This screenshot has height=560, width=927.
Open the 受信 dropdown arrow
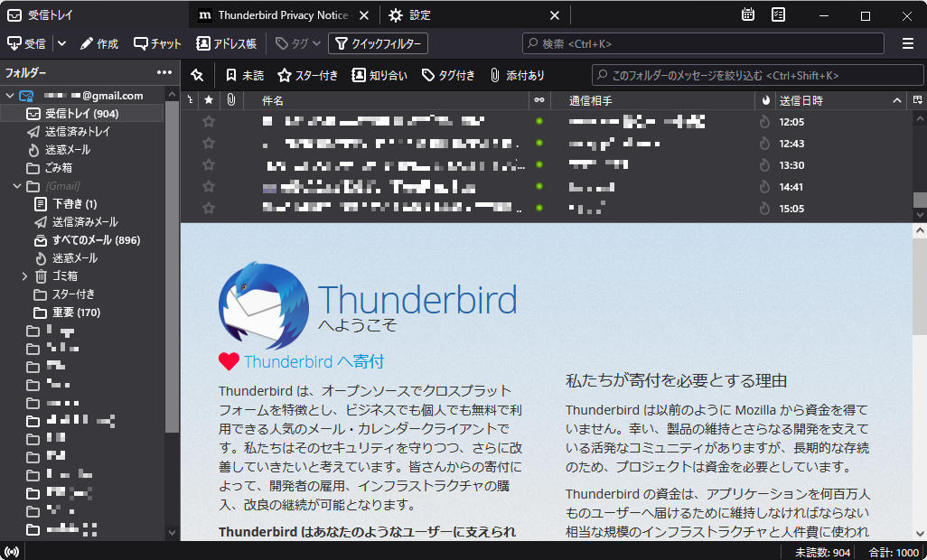tap(61, 42)
